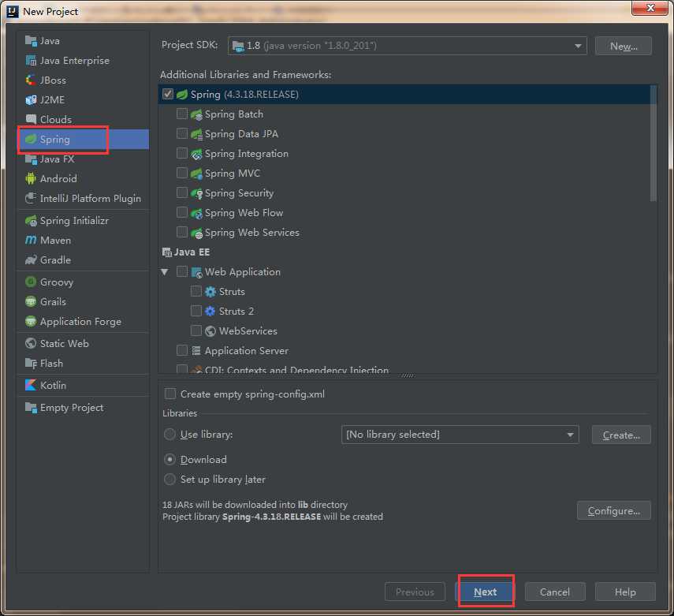
Task: Click the IntelliJ icon in title bar
Action: (13, 12)
